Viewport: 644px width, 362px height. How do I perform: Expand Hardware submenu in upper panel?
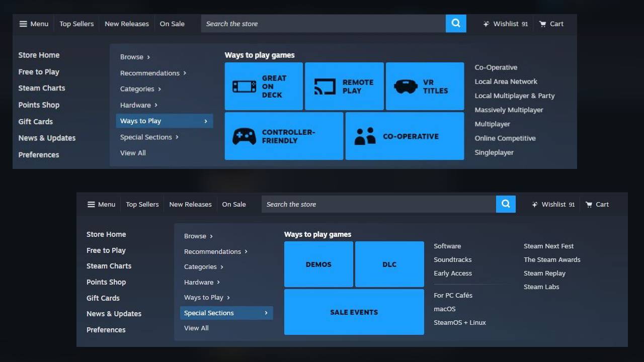pos(139,105)
